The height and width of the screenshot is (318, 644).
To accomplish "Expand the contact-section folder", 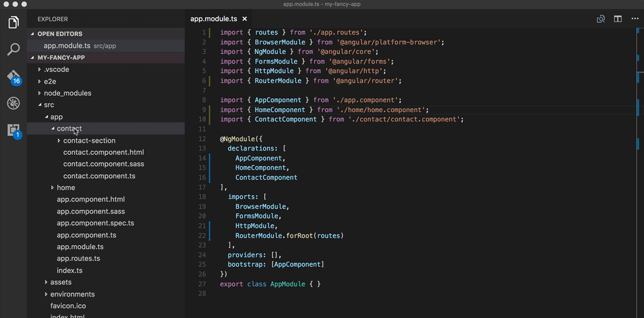I will [106, 141].
